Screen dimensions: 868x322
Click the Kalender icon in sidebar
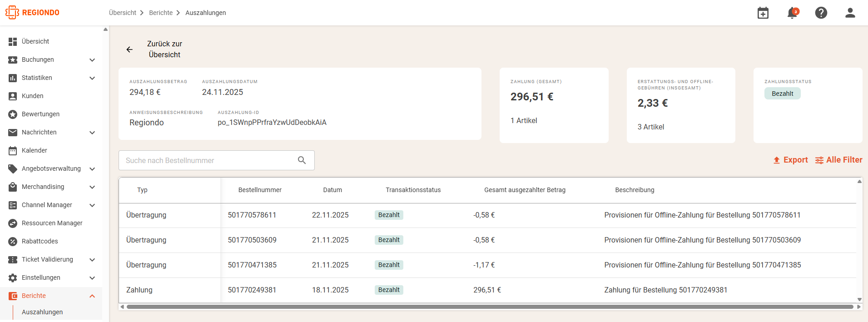(13, 150)
